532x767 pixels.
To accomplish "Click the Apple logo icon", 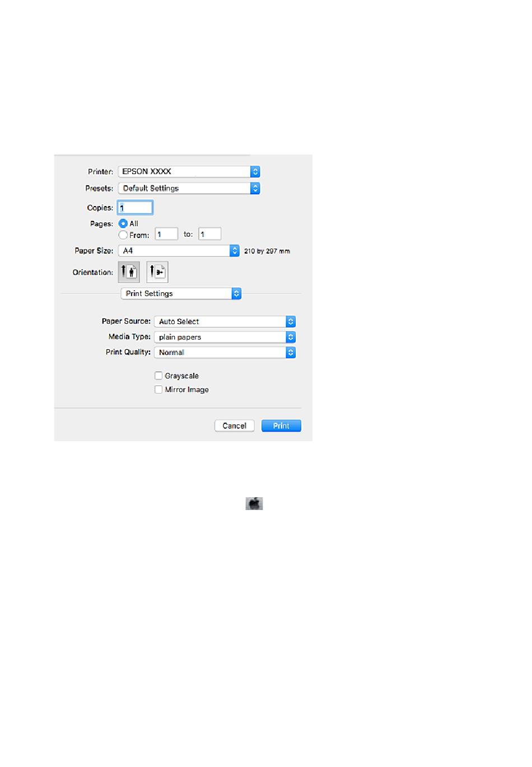I will click(254, 503).
